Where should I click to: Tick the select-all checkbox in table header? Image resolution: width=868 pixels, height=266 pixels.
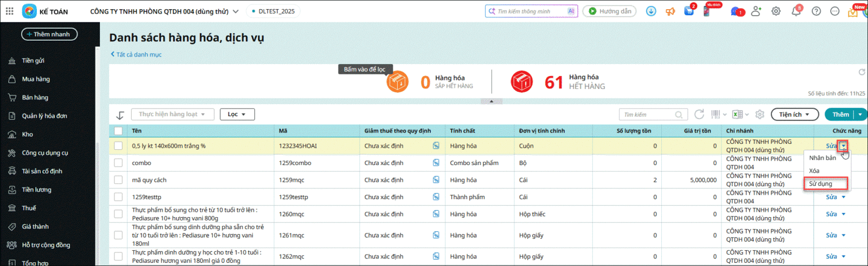coord(118,131)
